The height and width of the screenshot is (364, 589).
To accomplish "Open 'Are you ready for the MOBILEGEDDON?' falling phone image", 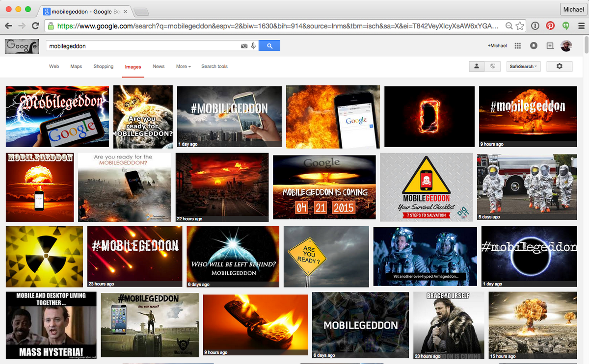I will 125,187.
